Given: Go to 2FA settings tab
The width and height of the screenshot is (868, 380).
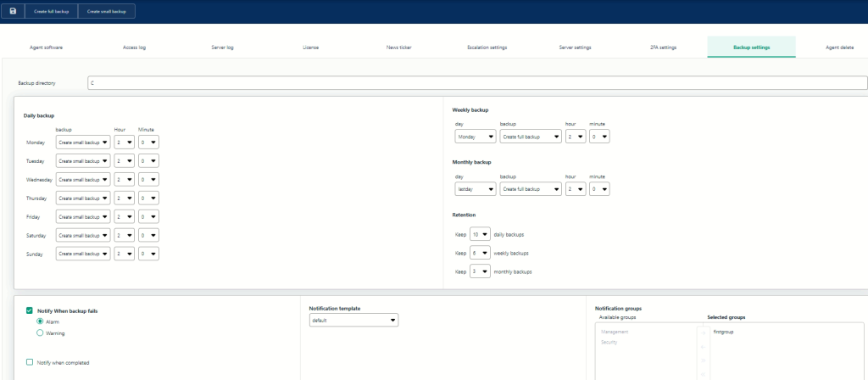Looking at the screenshot, I should (663, 47).
